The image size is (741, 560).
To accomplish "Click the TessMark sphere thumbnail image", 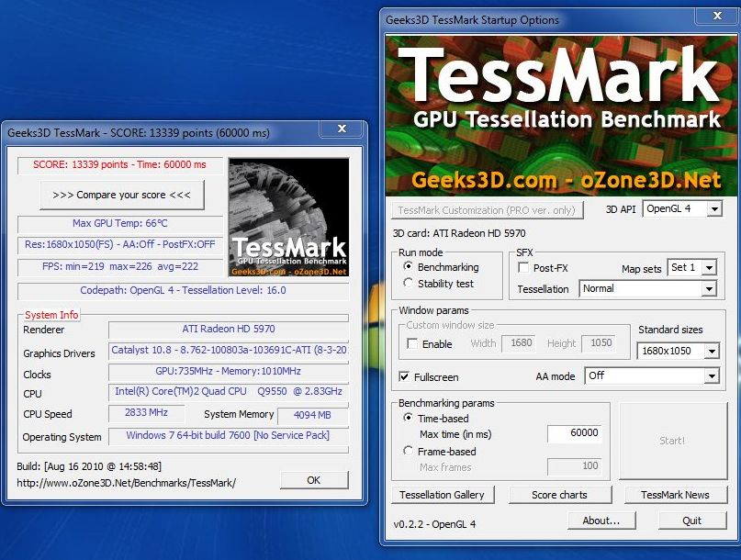I will click(288, 218).
